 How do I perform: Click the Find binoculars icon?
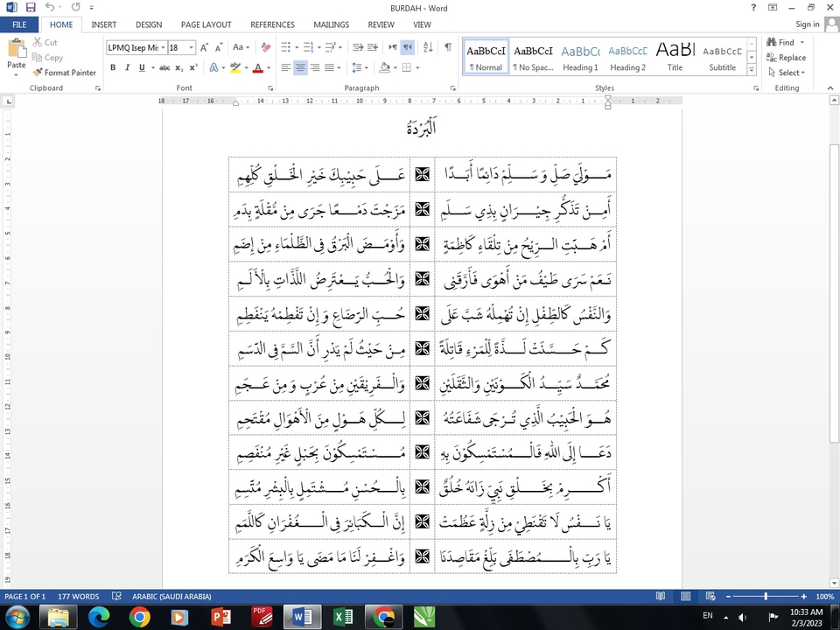pos(772,42)
